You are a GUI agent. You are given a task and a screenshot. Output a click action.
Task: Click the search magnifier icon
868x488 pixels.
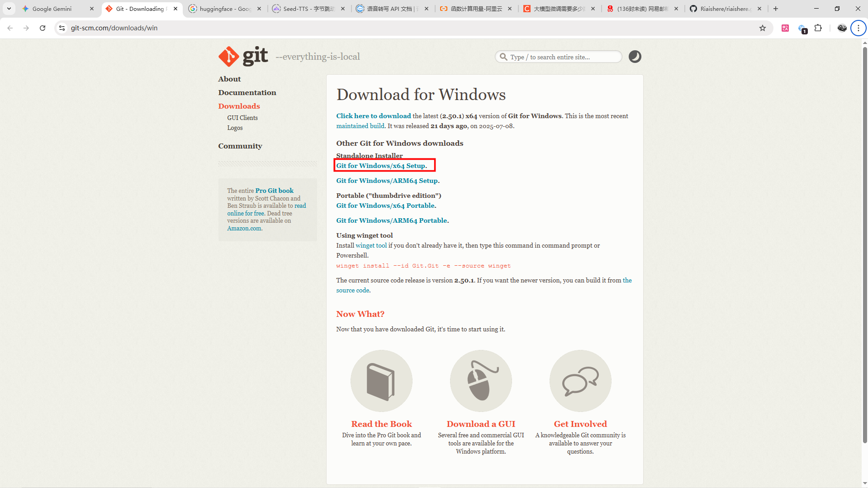coord(503,57)
